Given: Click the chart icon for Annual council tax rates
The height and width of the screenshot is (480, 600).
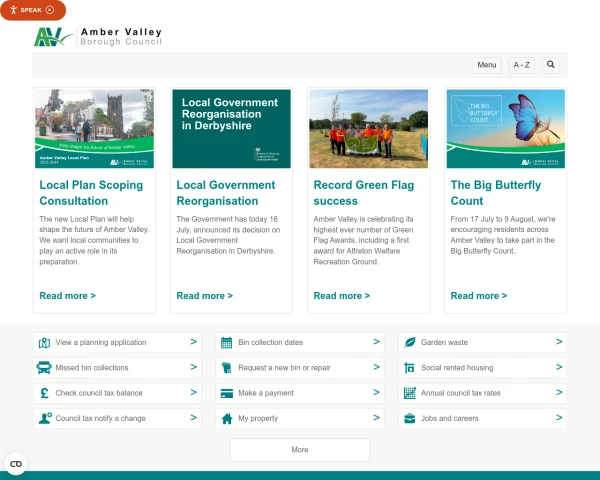Looking at the screenshot, I should pos(410,393).
